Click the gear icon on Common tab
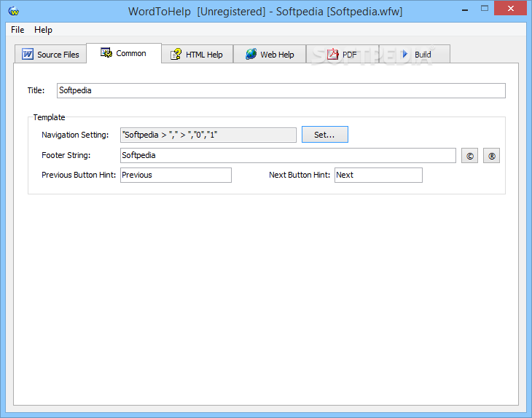The width and height of the screenshot is (532, 418). [x=106, y=52]
